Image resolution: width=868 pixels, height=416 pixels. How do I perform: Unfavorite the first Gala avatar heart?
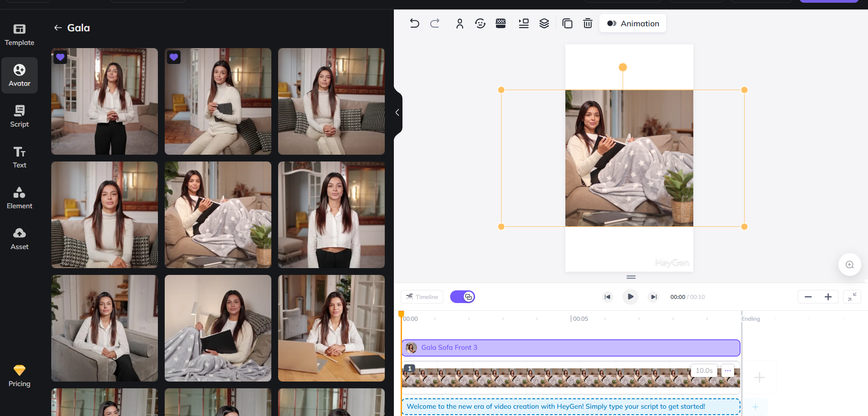60,57
